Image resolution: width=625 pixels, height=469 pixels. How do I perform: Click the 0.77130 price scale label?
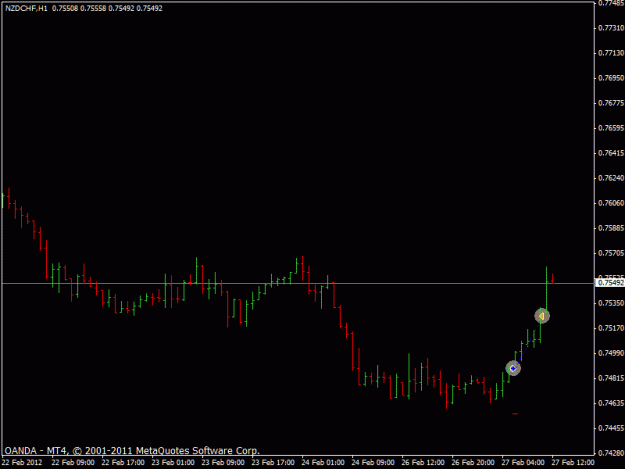click(x=611, y=53)
